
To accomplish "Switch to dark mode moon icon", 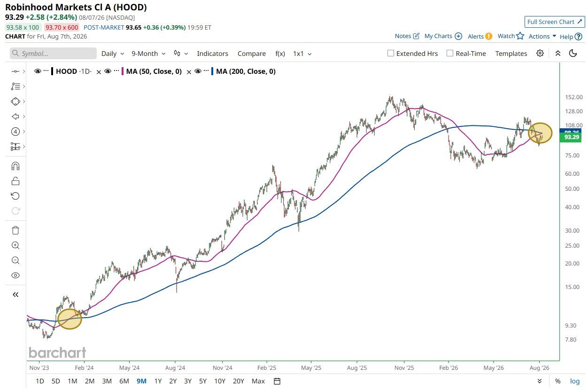I will [573, 53].
